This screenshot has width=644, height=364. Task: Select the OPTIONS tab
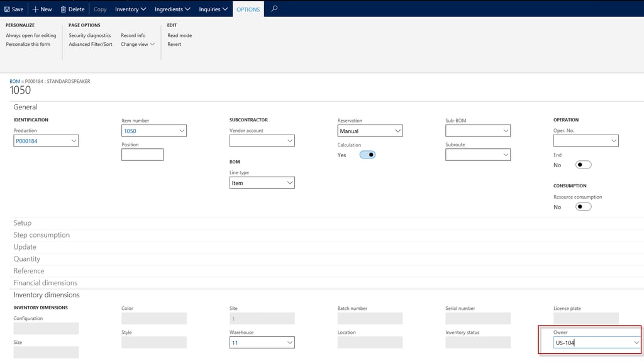pos(248,9)
